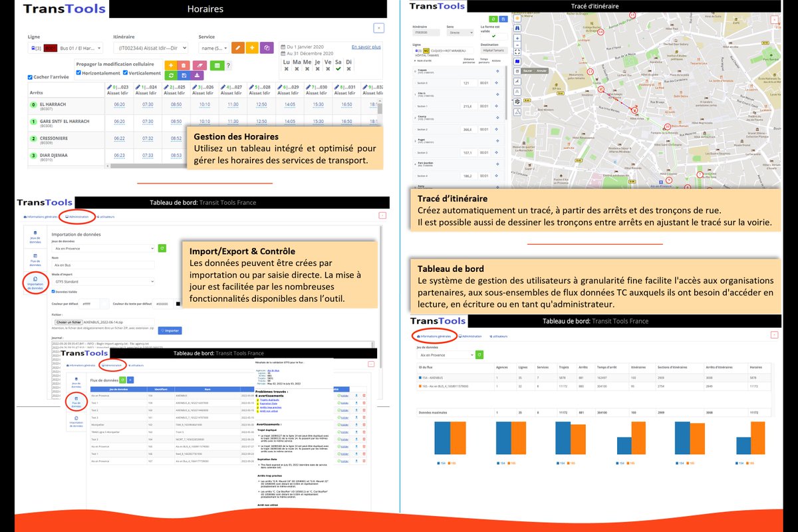Click the orange pencil edit-service icon in Horaires
This screenshot has width=798, height=532.
point(238,48)
